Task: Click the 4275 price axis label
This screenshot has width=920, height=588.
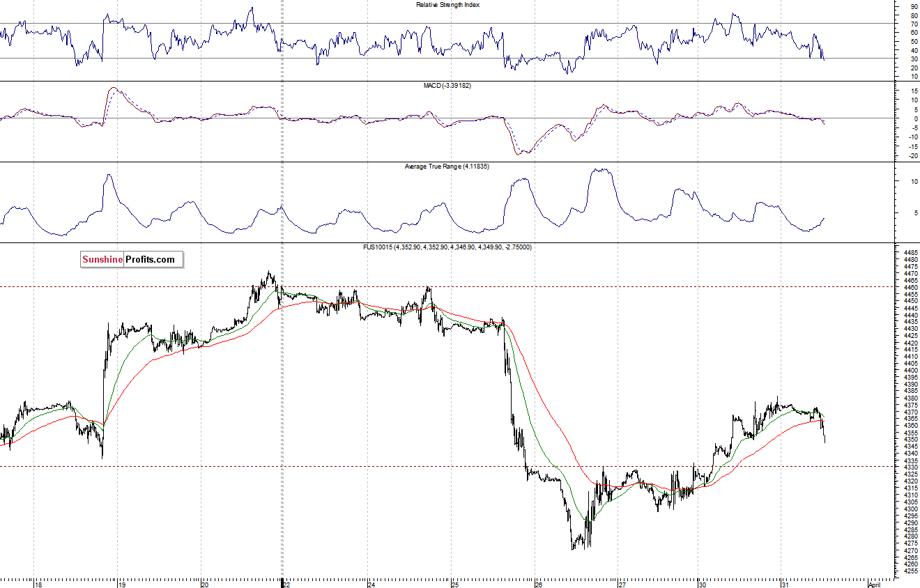Action: point(910,543)
